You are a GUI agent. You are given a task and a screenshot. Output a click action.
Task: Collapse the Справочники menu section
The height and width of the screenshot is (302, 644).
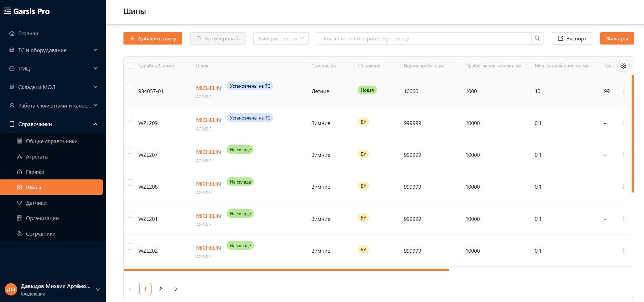pos(53,124)
